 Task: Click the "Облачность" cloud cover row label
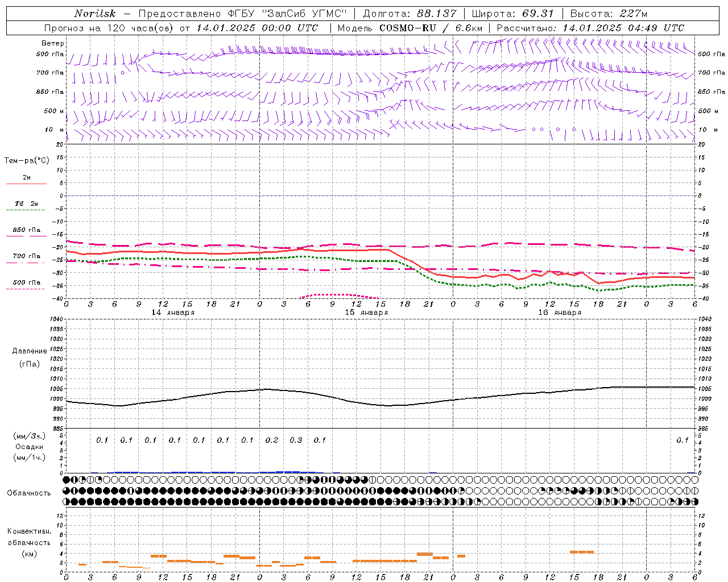(x=29, y=493)
